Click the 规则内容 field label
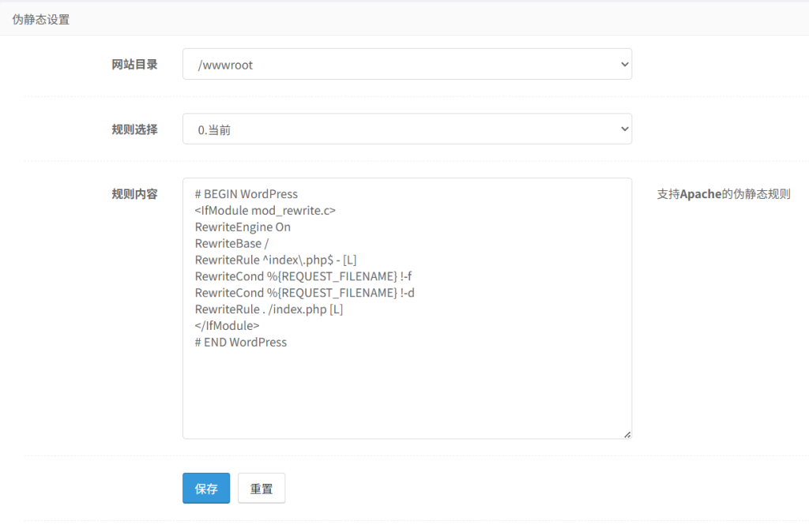The image size is (809, 532). click(x=134, y=194)
